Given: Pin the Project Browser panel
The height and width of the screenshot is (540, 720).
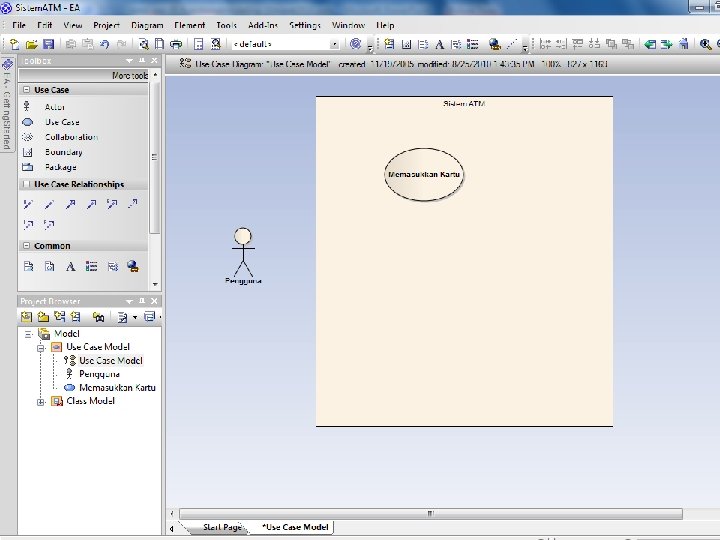Looking at the screenshot, I should pyautogui.click(x=142, y=301).
